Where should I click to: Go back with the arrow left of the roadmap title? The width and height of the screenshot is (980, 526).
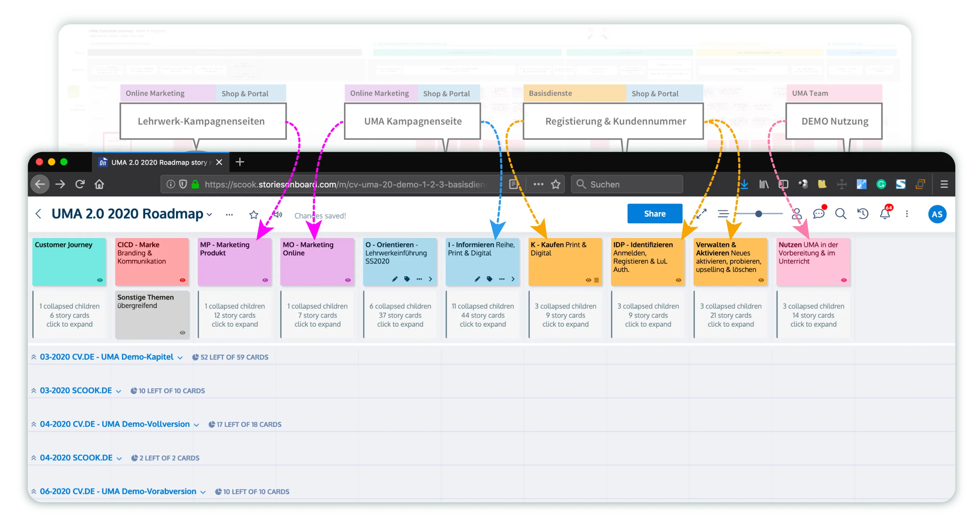(x=38, y=214)
